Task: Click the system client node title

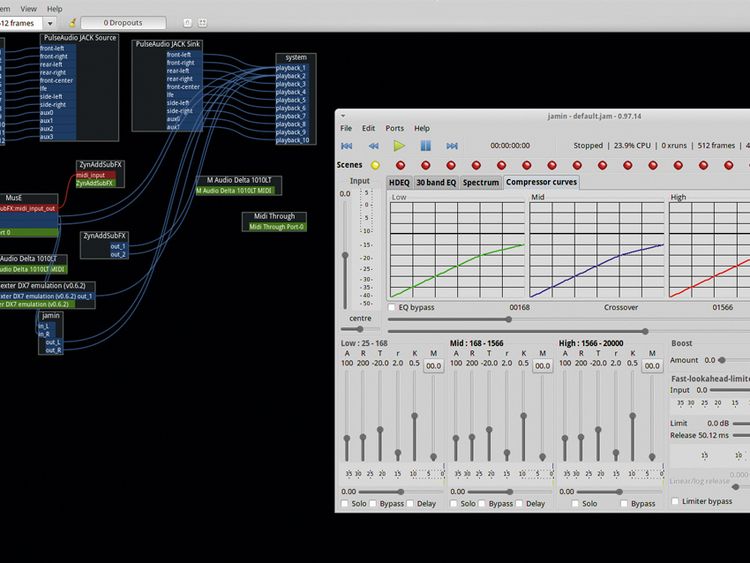Action: click(296, 57)
